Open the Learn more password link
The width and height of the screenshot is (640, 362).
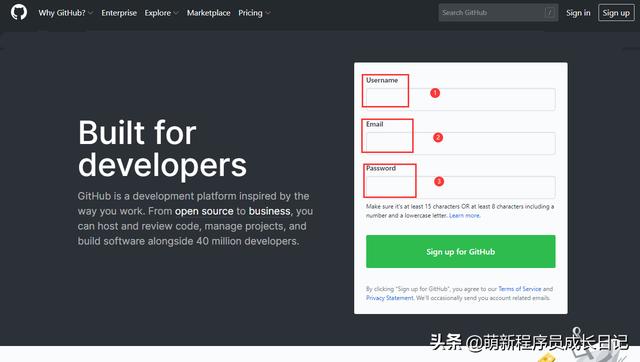464,215
